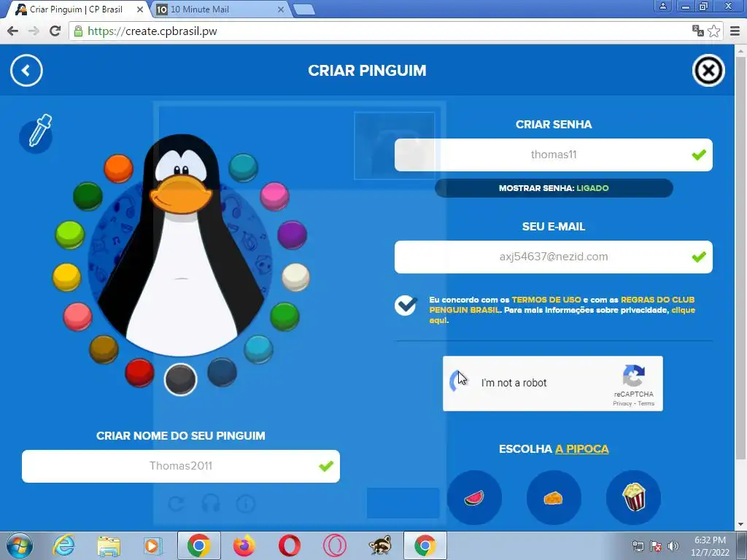Open the Termos de Uso link
Viewport: 747px width, 560px height.
(x=546, y=300)
